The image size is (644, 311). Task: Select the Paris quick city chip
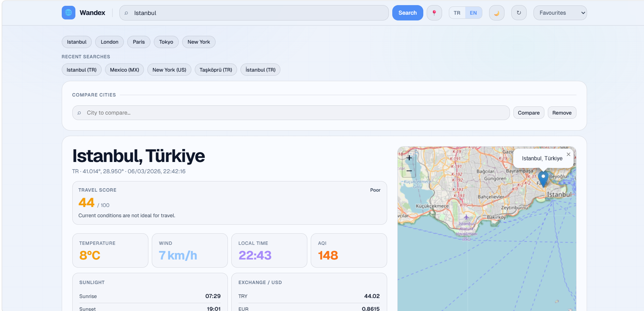pyautogui.click(x=139, y=42)
